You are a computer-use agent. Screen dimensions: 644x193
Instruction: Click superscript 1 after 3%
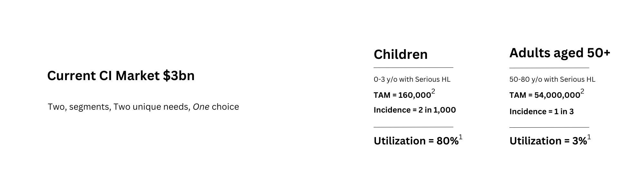pos(589,137)
